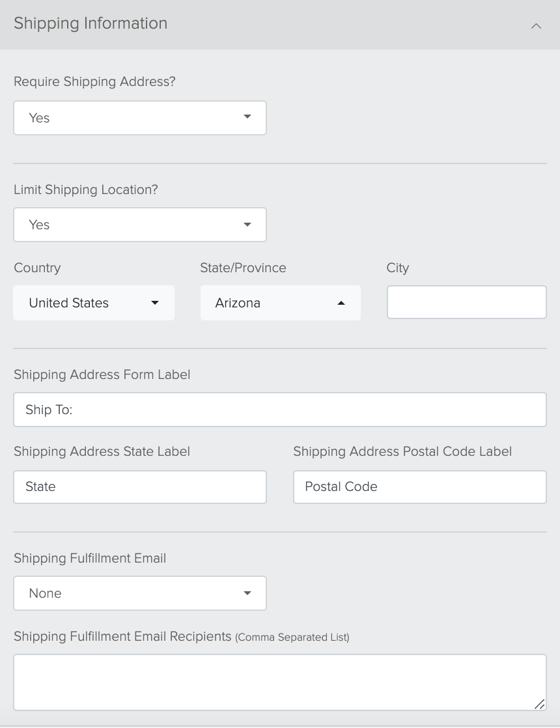Image resolution: width=560 pixels, height=728 pixels.
Task: Open the Country dropdown showing United States
Action: click(x=94, y=303)
